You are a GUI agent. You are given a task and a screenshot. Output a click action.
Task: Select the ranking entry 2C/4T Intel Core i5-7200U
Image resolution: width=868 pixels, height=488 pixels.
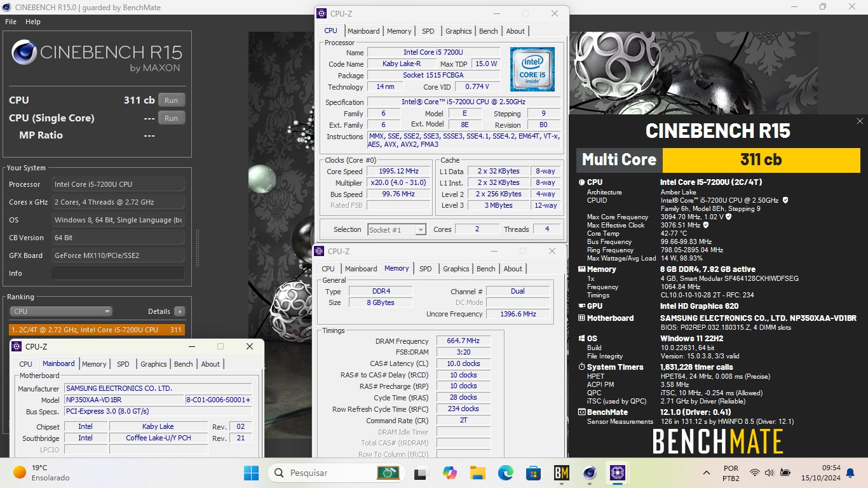click(97, 330)
